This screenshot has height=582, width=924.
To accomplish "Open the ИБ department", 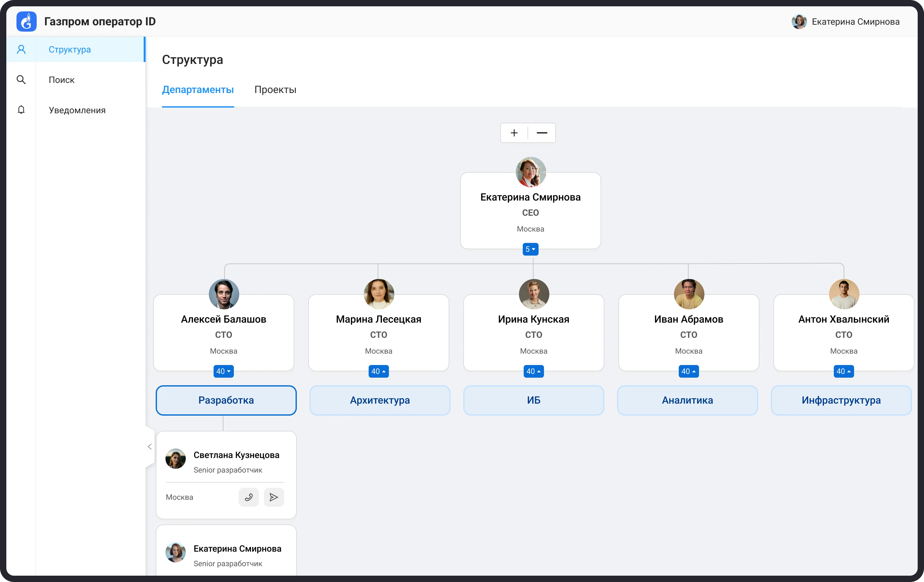I will (534, 400).
